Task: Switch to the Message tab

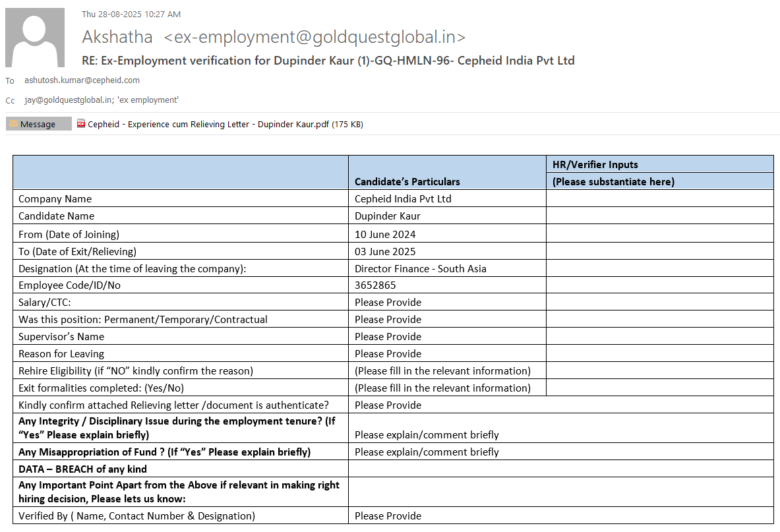Action: point(38,124)
